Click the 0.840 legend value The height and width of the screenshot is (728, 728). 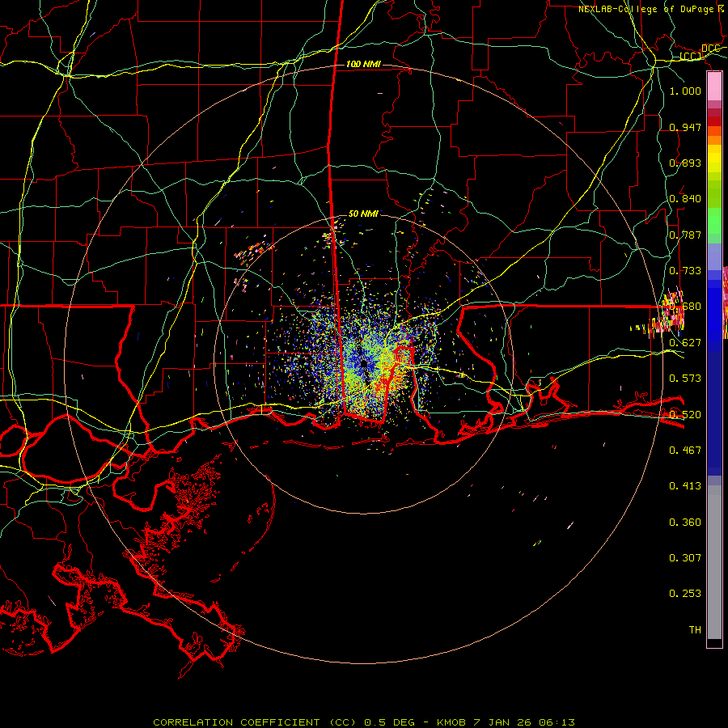685,198
